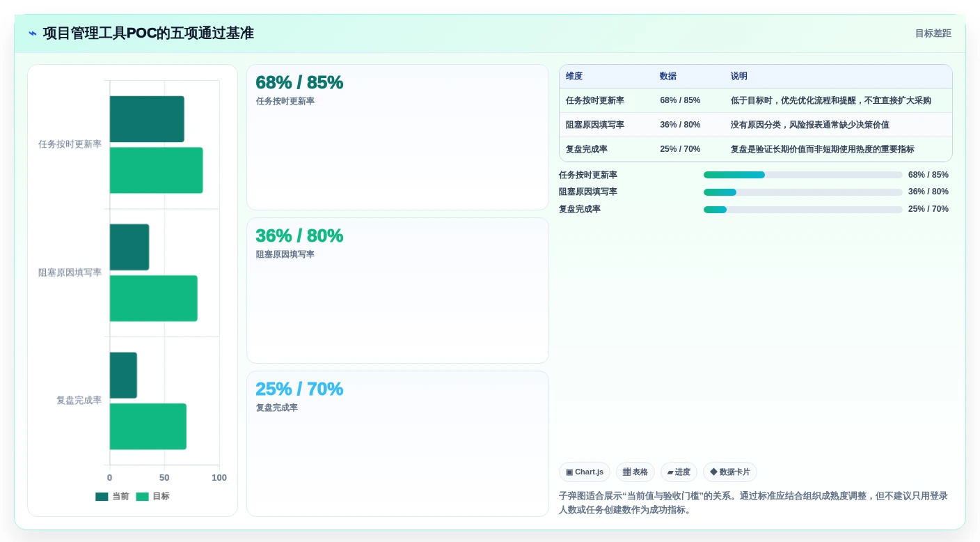The image size is (980, 542).
Task: Toggle the 当前 legend swatch in chart
Action: (x=102, y=497)
